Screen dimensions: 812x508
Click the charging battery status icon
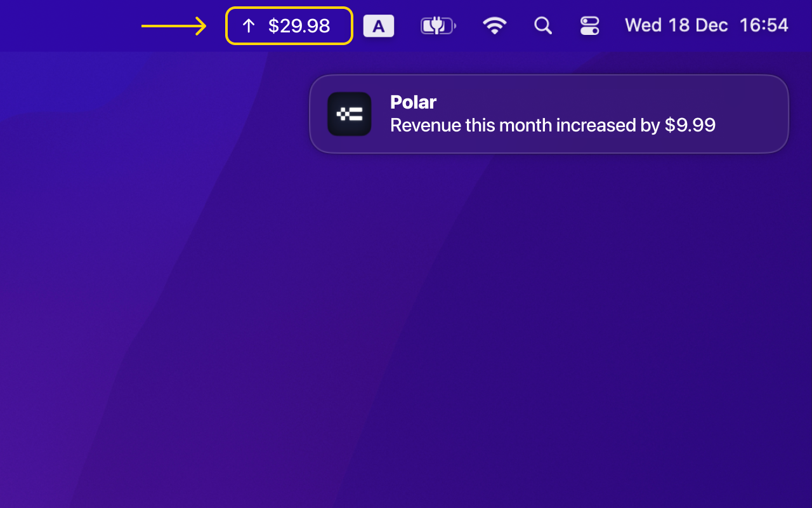(438, 25)
